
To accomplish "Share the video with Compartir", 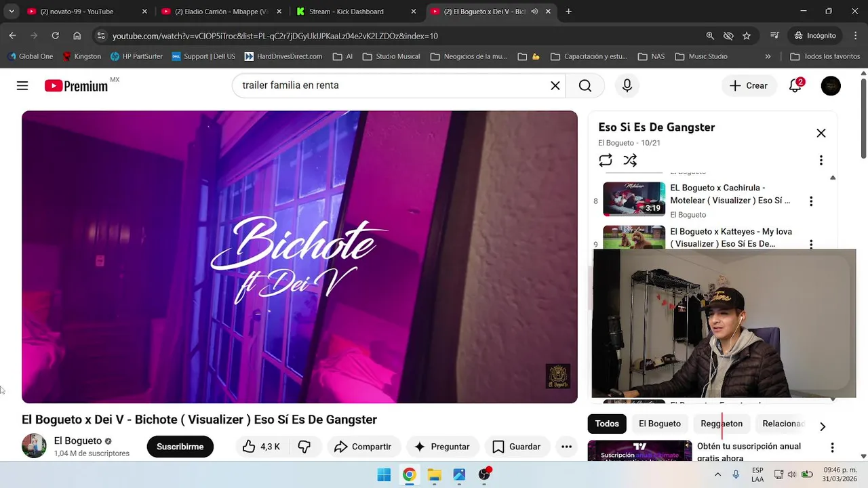I will (x=363, y=447).
